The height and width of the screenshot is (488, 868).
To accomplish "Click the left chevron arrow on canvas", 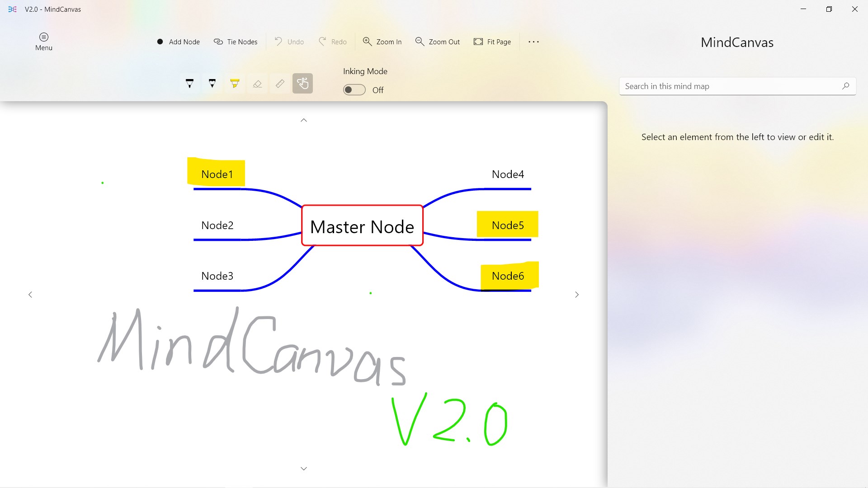I will [30, 295].
